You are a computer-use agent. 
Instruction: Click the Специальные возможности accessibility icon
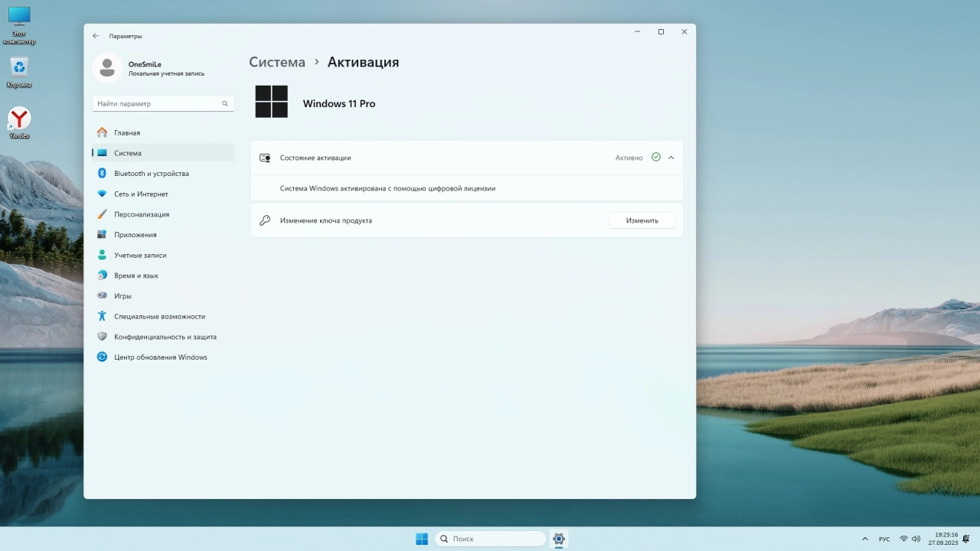tap(102, 316)
